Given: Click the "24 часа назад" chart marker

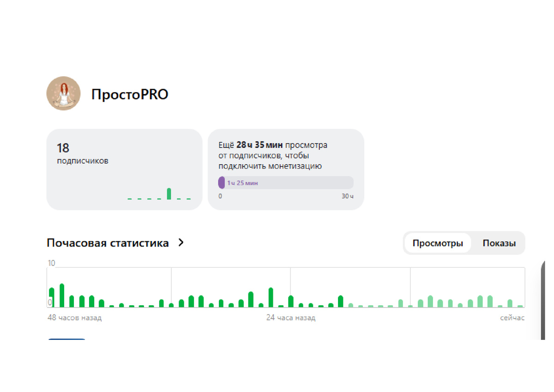Looking at the screenshot, I should click(x=291, y=318).
